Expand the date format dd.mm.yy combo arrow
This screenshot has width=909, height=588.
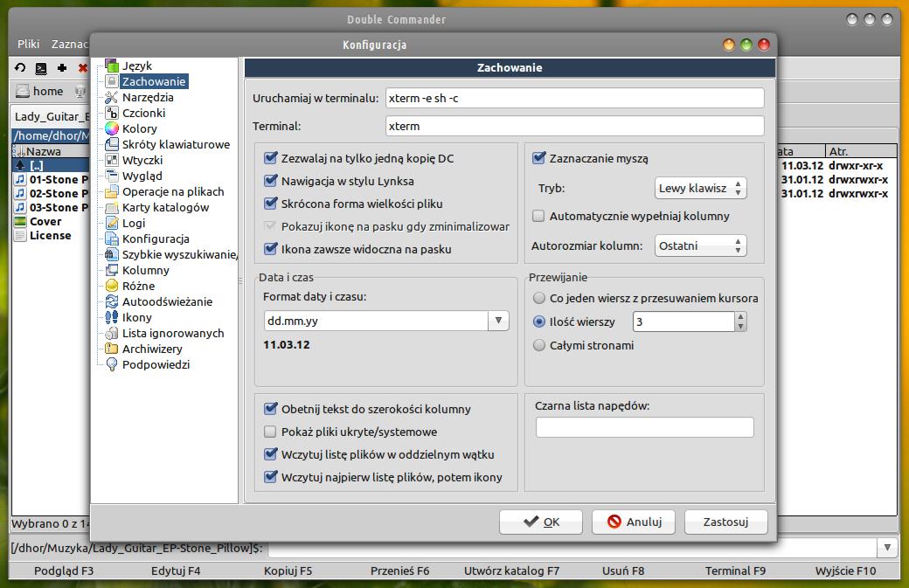[498, 321]
